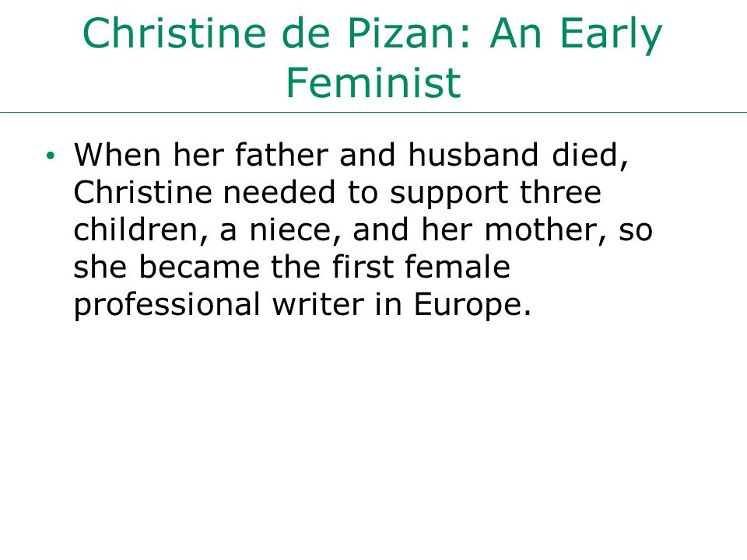Click the word "Pizan:" in the title
This screenshot has width=747, height=560.
(x=409, y=33)
